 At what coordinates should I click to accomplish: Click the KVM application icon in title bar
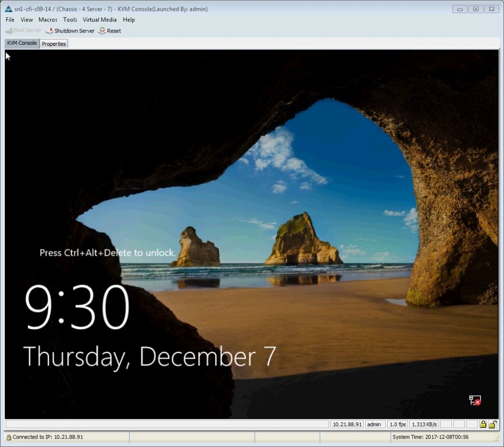[x=9, y=9]
